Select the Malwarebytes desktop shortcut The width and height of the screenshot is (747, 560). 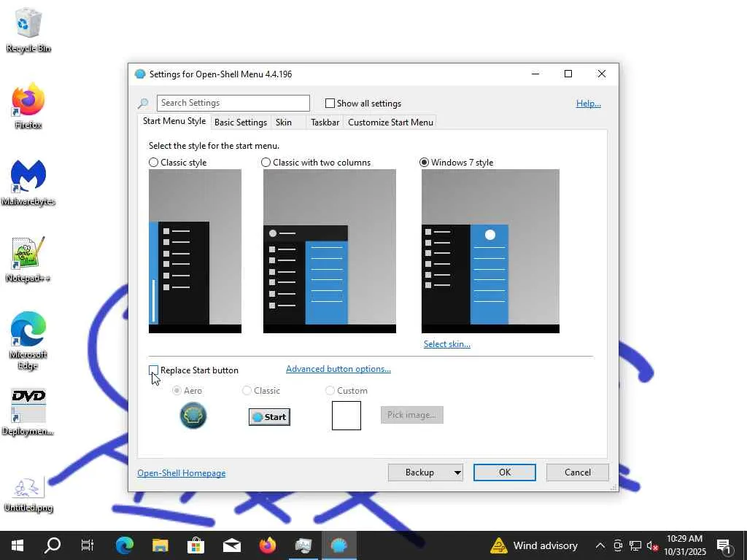pyautogui.click(x=28, y=182)
